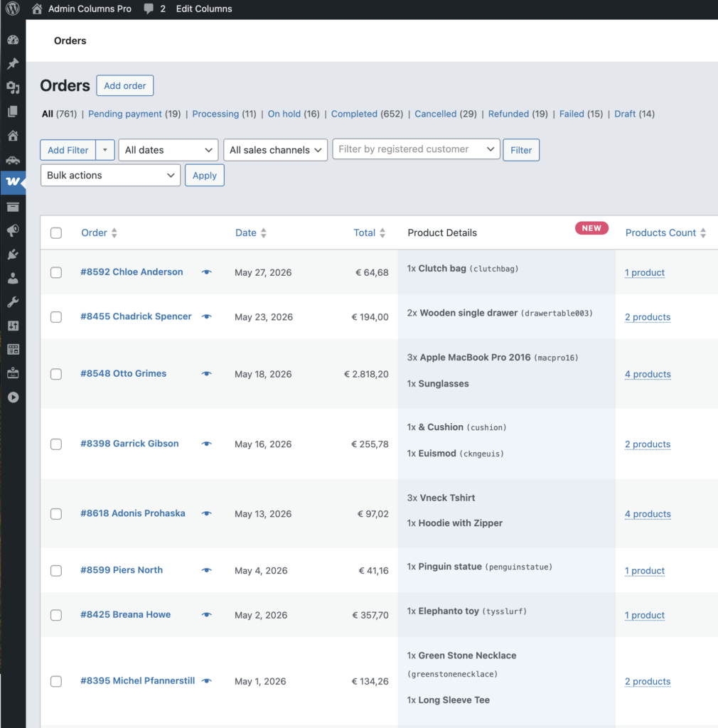Screen dimensions: 718x728
Task: Open the WordPress logo menu
Action: pos(12,9)
